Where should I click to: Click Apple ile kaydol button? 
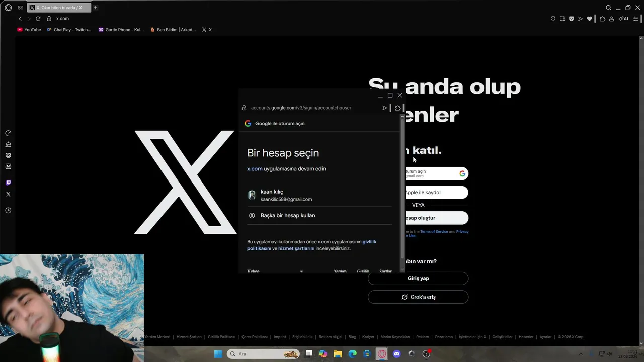coord(436,193)
